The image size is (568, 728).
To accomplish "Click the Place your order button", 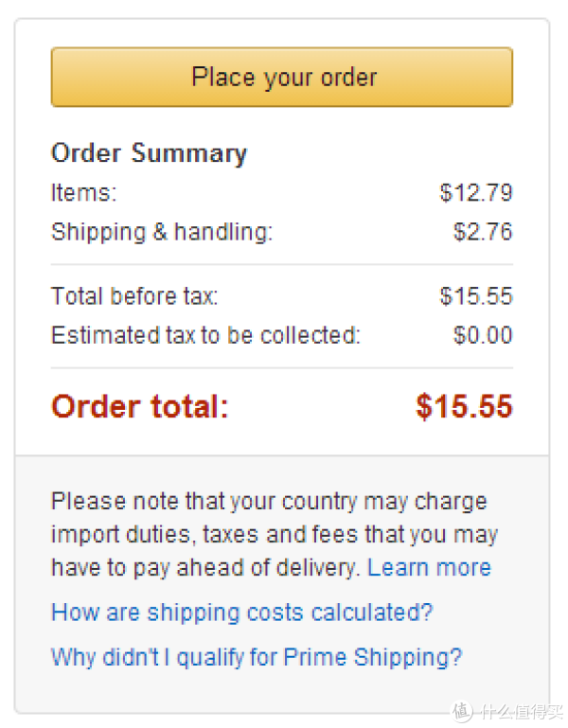I will click(x=282, y=77).
